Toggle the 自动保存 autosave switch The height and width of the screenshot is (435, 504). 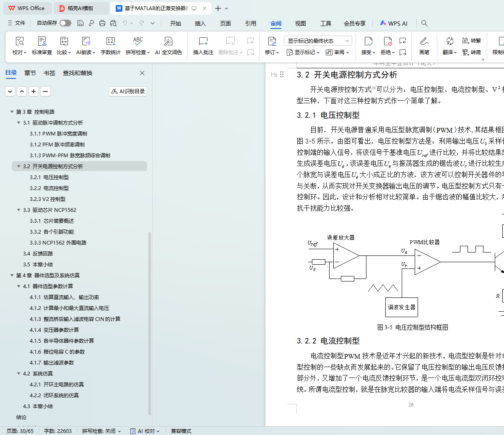[x=65, y=23]
